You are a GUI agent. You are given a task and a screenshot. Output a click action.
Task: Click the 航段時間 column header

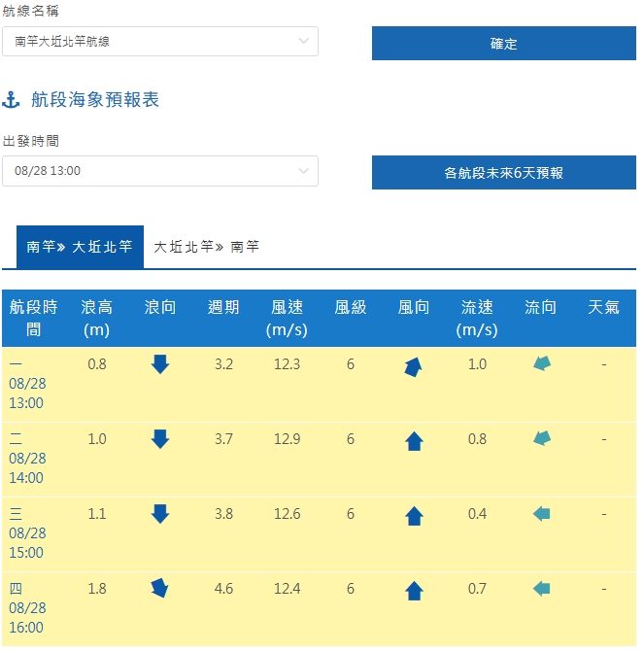[34, 318]
